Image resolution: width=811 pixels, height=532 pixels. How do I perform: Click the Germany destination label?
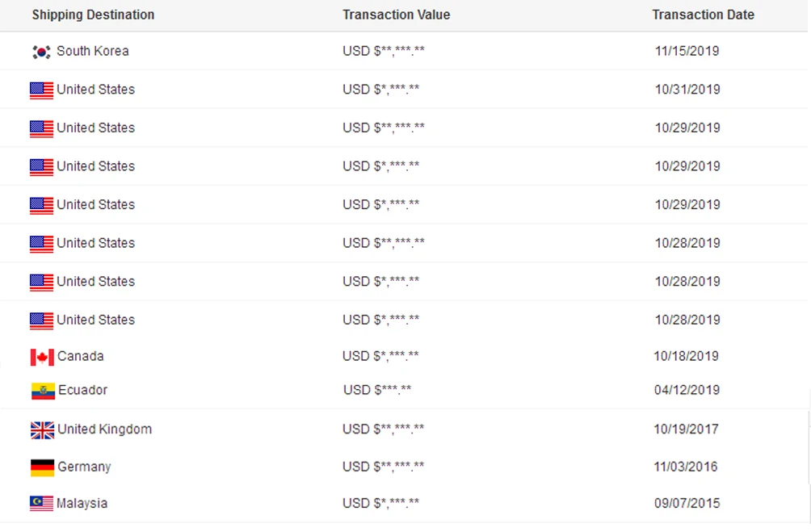click(x=84, y=467)
